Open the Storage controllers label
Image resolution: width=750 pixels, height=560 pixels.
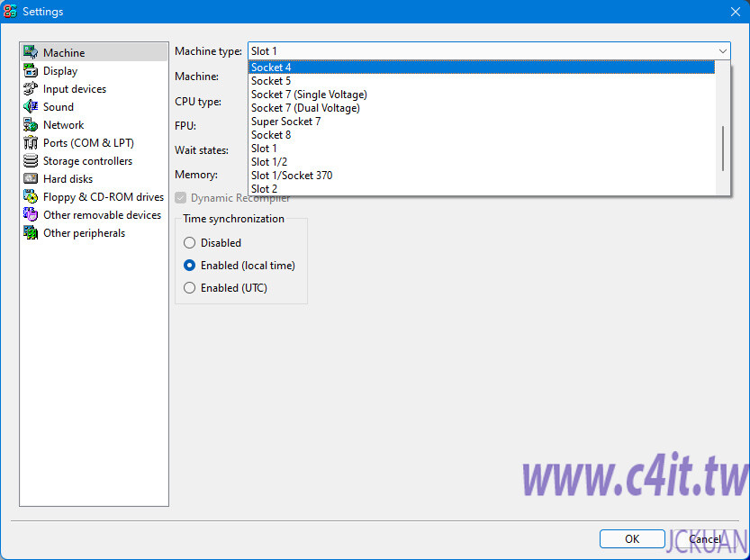point(87,160)
